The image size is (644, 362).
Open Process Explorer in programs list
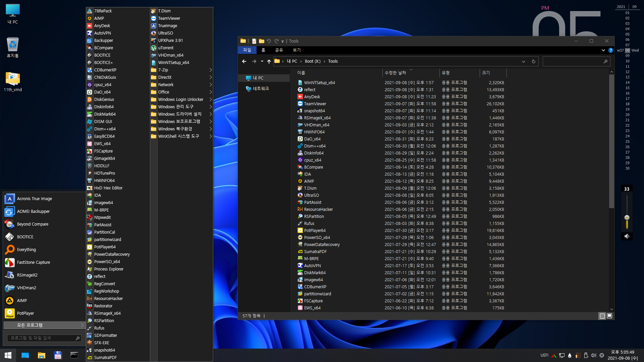(x=117, y=269)
